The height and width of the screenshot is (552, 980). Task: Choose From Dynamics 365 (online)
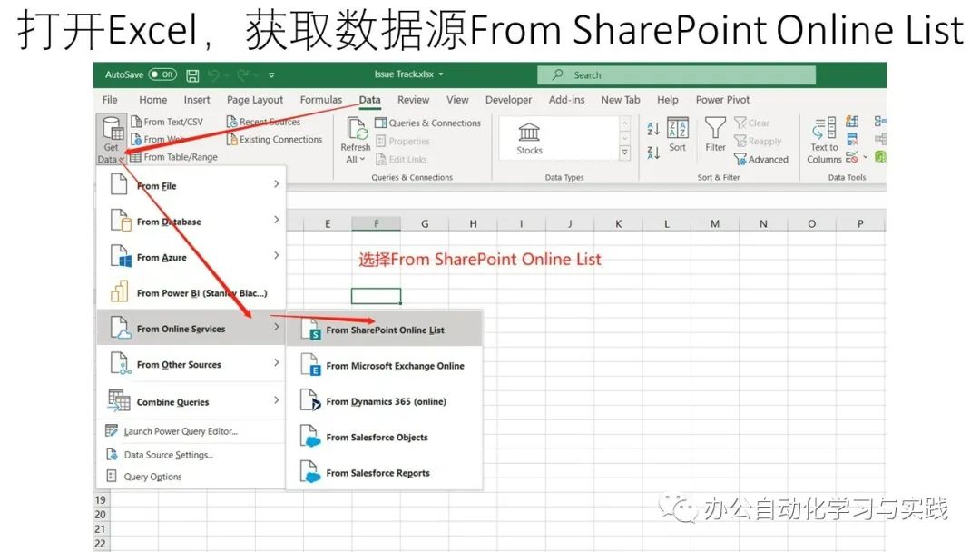tap(385, 400)
